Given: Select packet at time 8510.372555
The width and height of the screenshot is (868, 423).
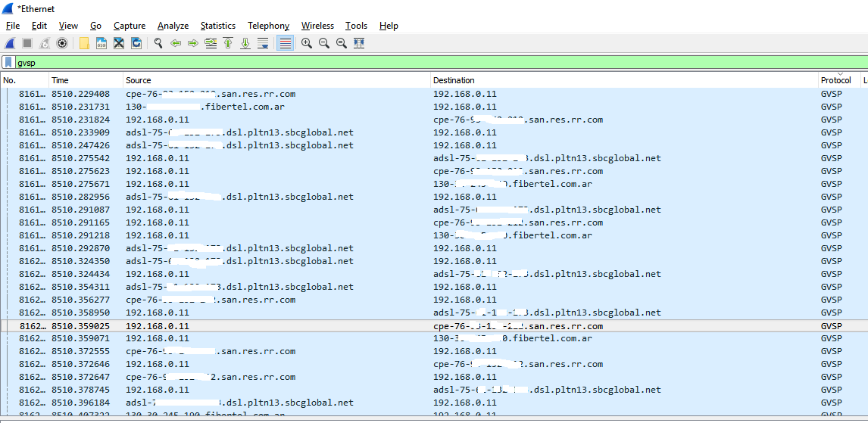Looking at the screenshot, I should (x=434, y=351).
